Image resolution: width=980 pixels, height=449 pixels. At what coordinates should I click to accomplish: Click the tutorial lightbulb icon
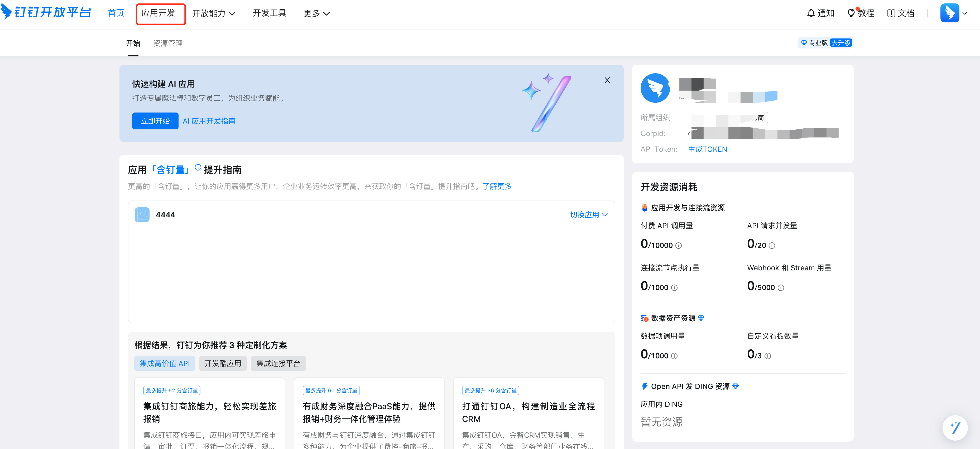tap(851, 13)
